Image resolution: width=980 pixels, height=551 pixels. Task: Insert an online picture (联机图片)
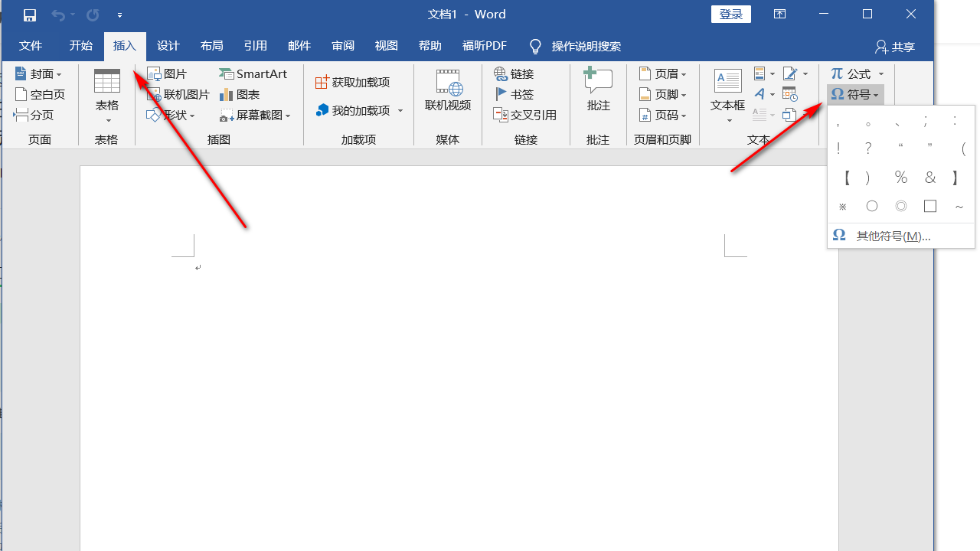pyautogui.click(x=178, y=95)
